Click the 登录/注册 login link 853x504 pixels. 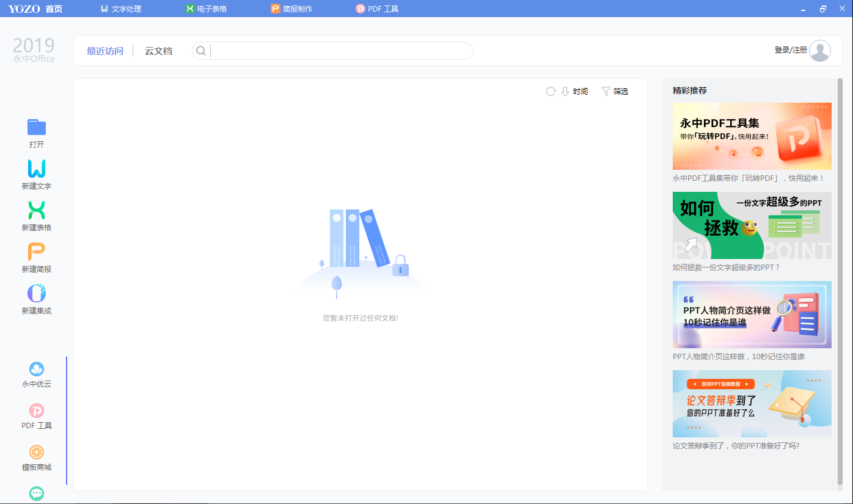(x=790, y=50)
